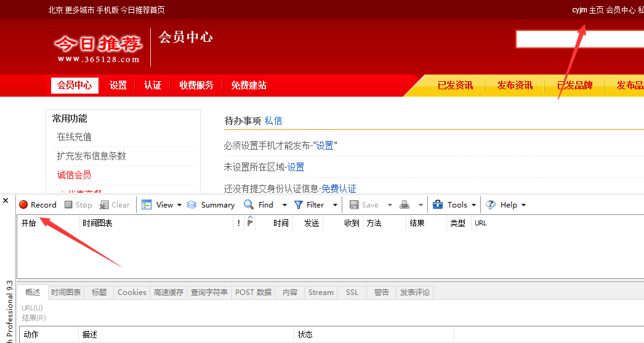Click the flag column header icon

pos(250,222)
